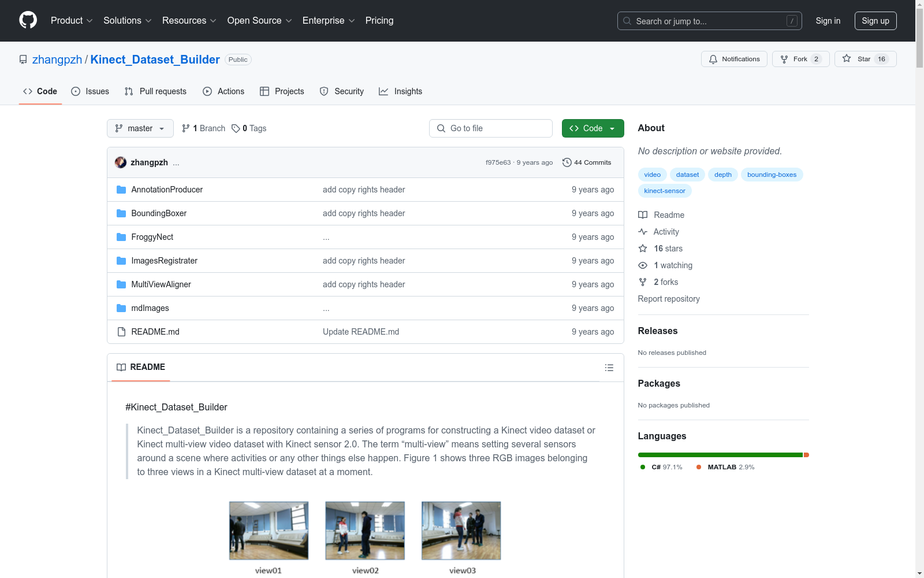Screen dimensions: 924x578
Task: Open the repository icon beside zhangpzh
Action: (x=23, y=60)
